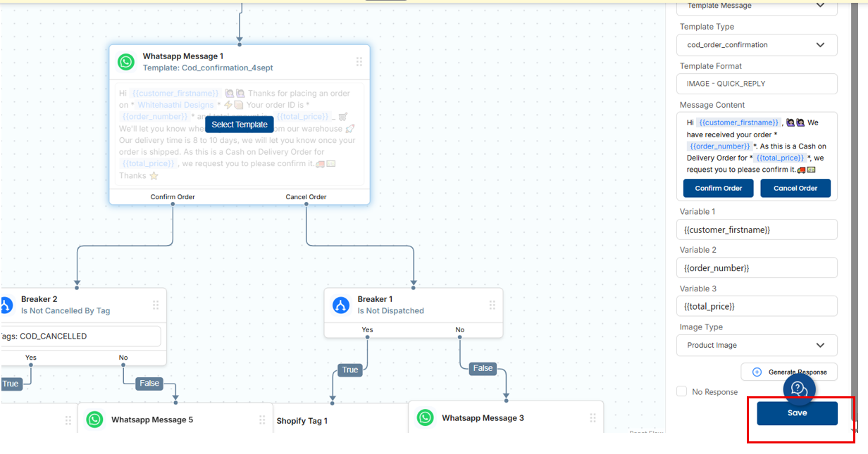Click the {{customer_firstname}} chip in Message Content

click(x=738, y=122)
